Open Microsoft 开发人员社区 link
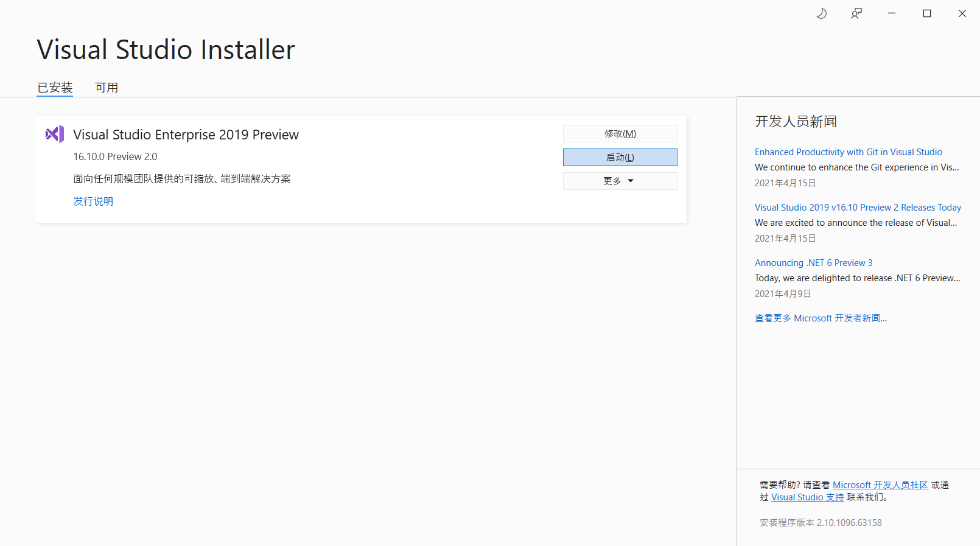Image resolution: width=980 pixels, height=546 pixels. point(880,485)
